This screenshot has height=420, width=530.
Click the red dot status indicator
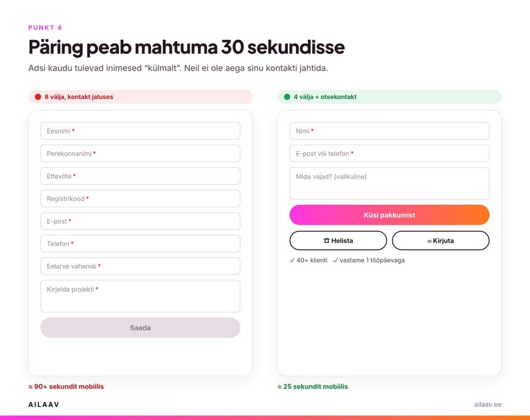coord(38,97)
